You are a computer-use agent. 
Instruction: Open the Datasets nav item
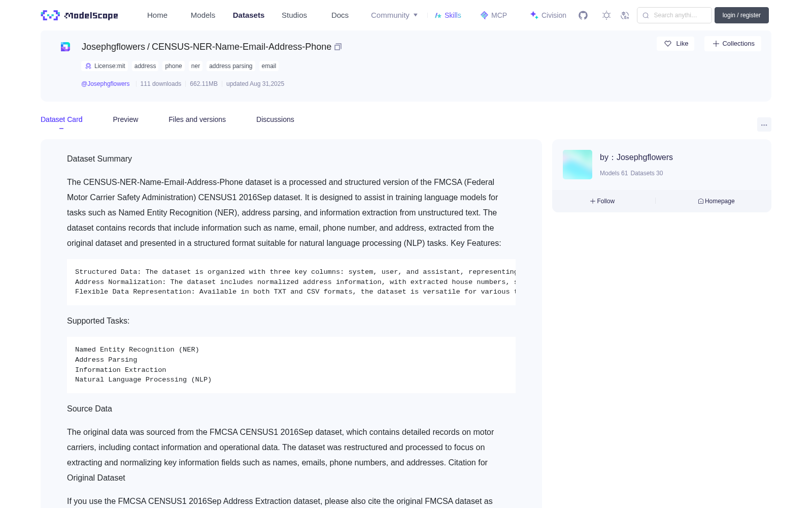249,15
